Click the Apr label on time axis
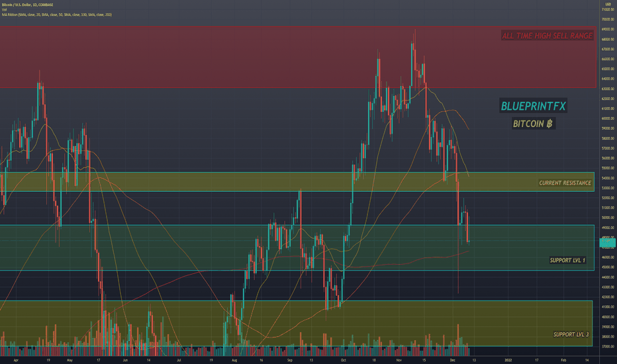The width and height of the screenshot is (617, 364). (x=16, y=360)
